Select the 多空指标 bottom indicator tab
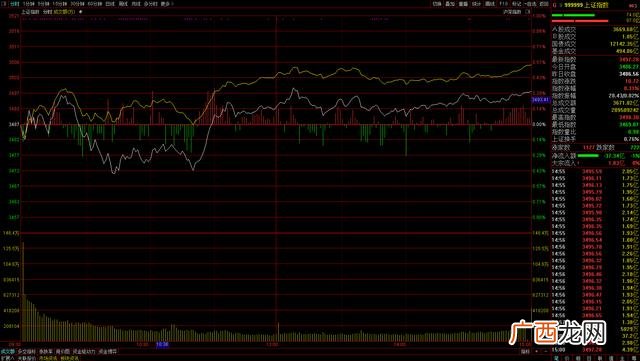640x361 pixels. coord(27,351)
